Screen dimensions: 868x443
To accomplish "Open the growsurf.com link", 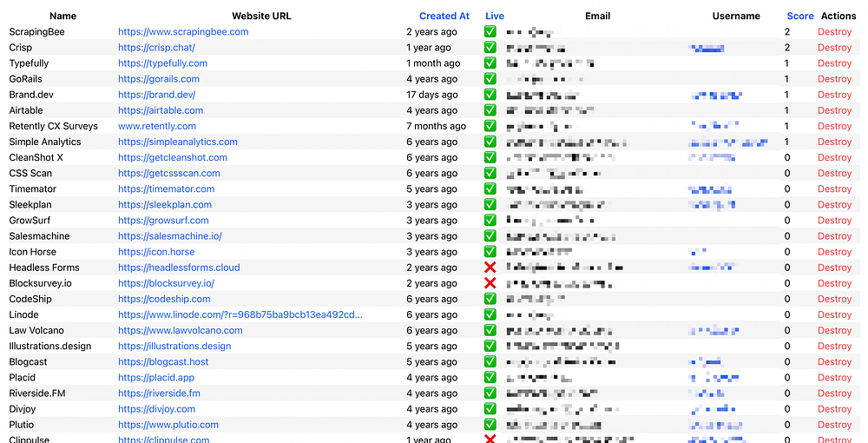I will 163,221.
